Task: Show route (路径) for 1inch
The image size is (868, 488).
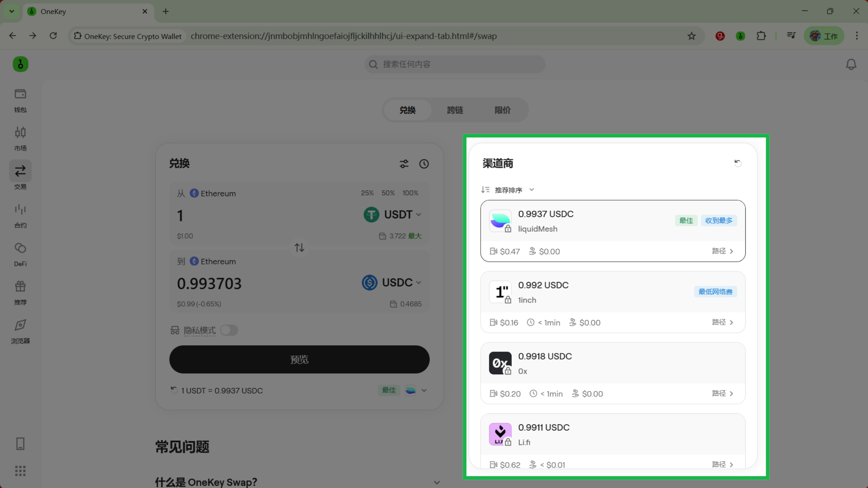Action: (x=723, y=322)
